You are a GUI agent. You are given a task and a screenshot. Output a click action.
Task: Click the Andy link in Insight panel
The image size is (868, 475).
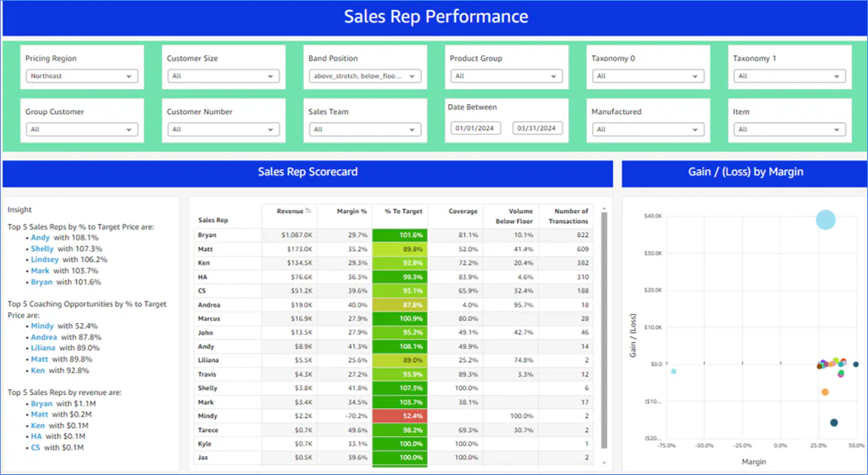tap(40, 238)
